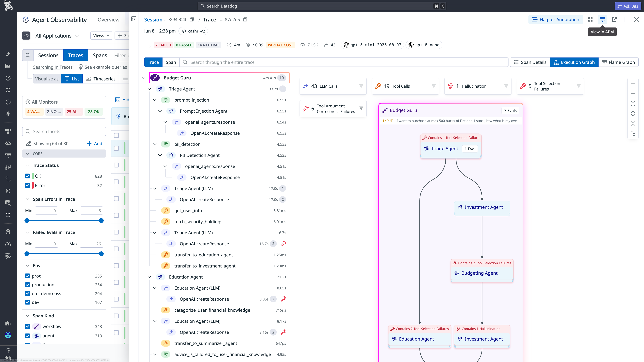Adjust the Failed Evals min slider handle
The image size is (644, 362).
click(27, 254)
